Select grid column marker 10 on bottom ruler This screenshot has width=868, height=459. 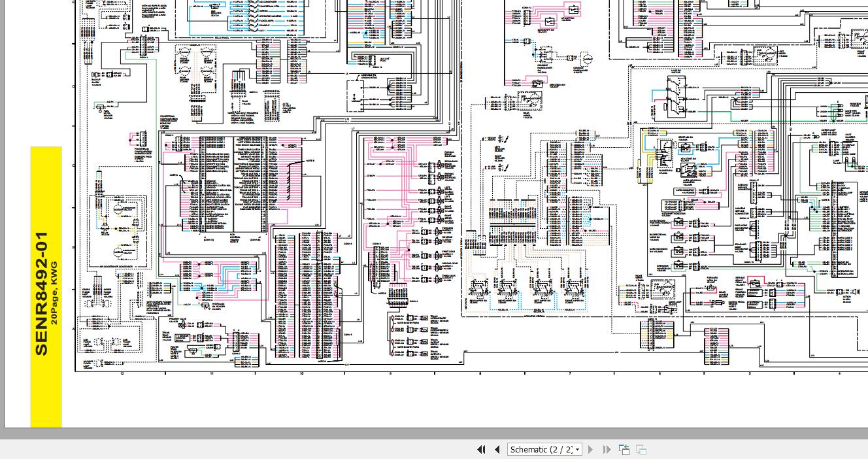301,373
